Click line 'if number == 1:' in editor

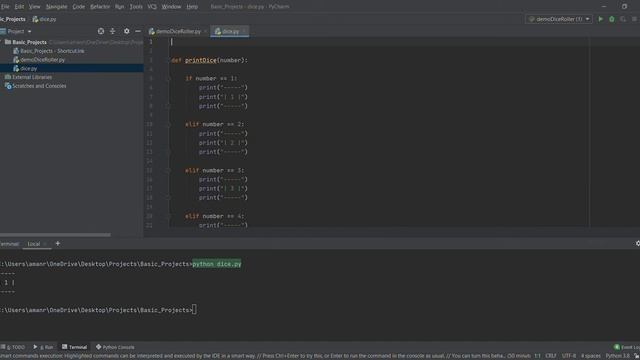coord(211,78)
